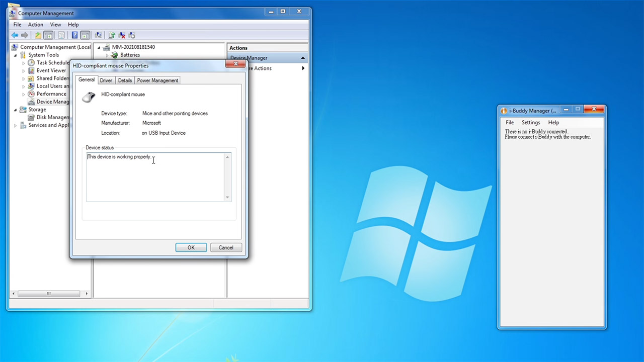Click Cancel in the mouse Properties dialog
The image size is (644, 362).
(226, 247)
